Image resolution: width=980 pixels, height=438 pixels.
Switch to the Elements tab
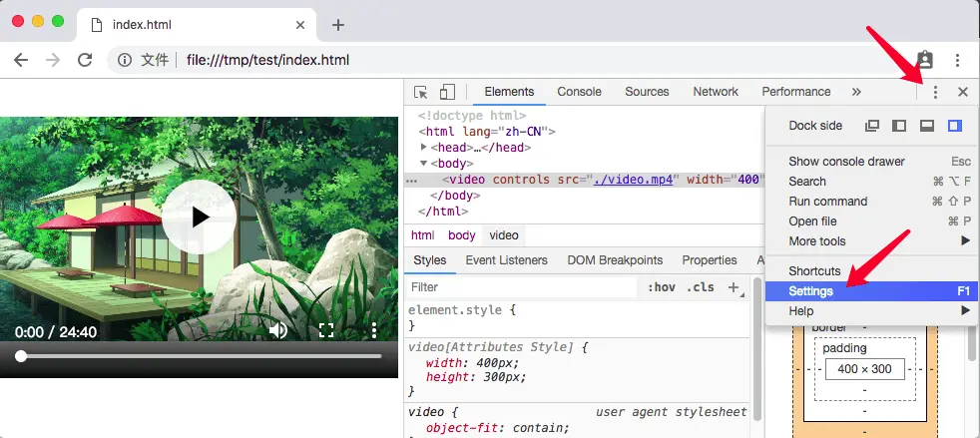(509, 92)
